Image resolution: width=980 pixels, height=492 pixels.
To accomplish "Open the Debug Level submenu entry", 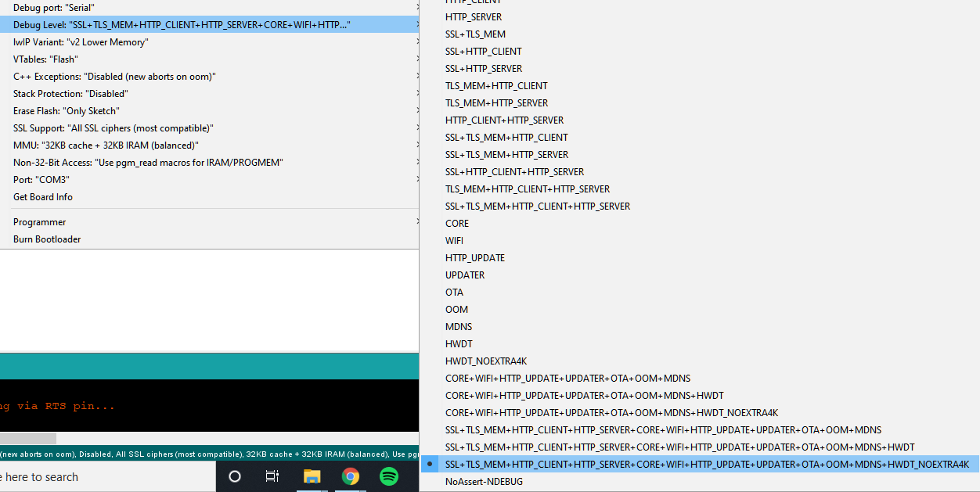I will (x=210, y=25).
